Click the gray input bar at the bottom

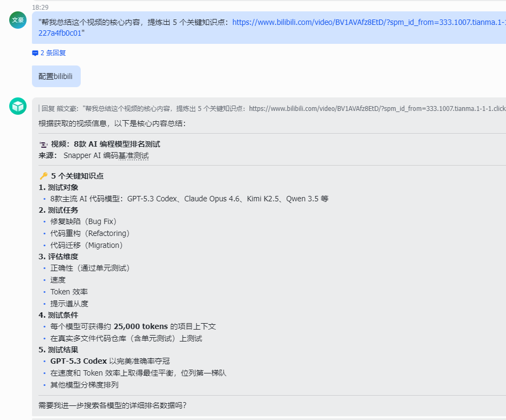253,417
